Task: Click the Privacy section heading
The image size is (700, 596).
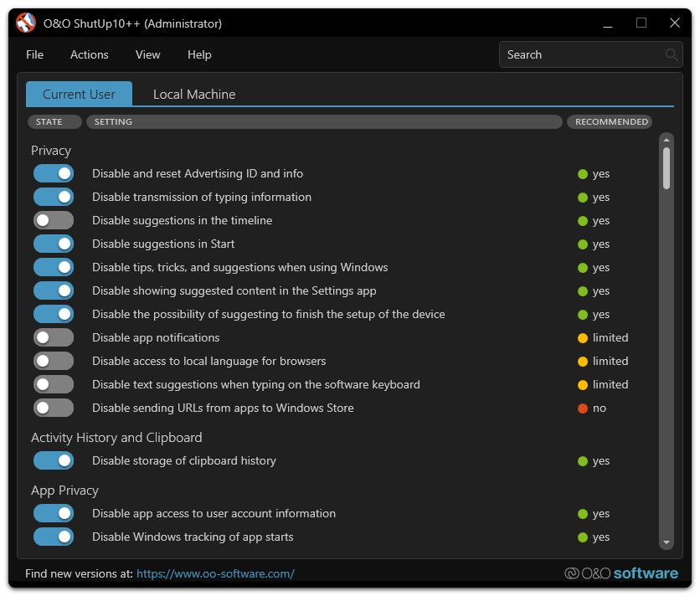Action: pos(51,151)
